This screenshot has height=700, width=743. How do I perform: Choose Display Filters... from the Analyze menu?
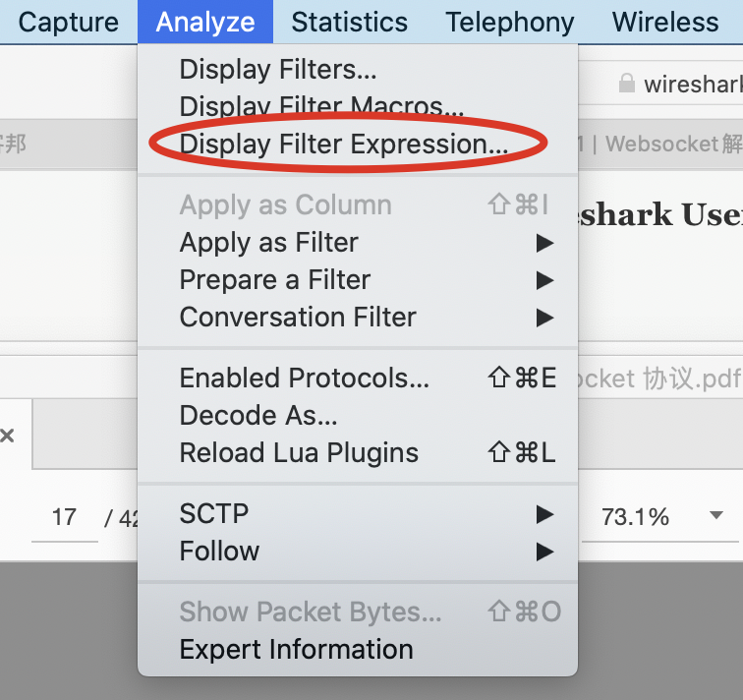click(278, 70)
